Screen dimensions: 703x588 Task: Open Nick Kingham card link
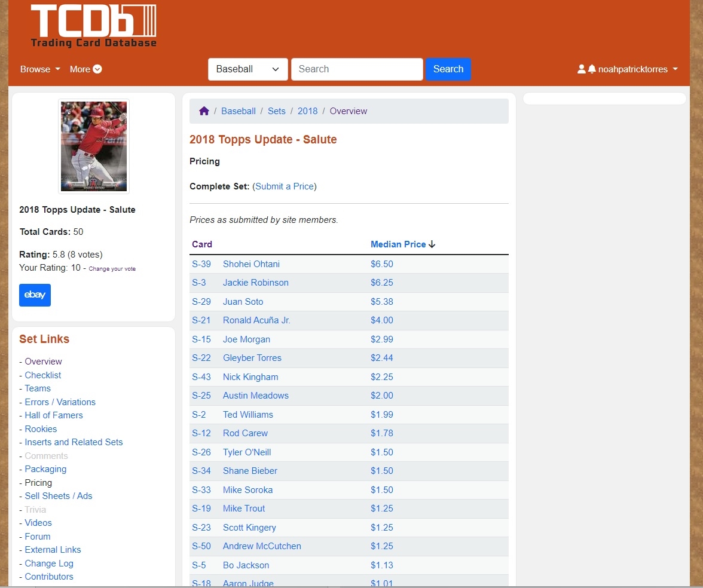click(250, 377)
